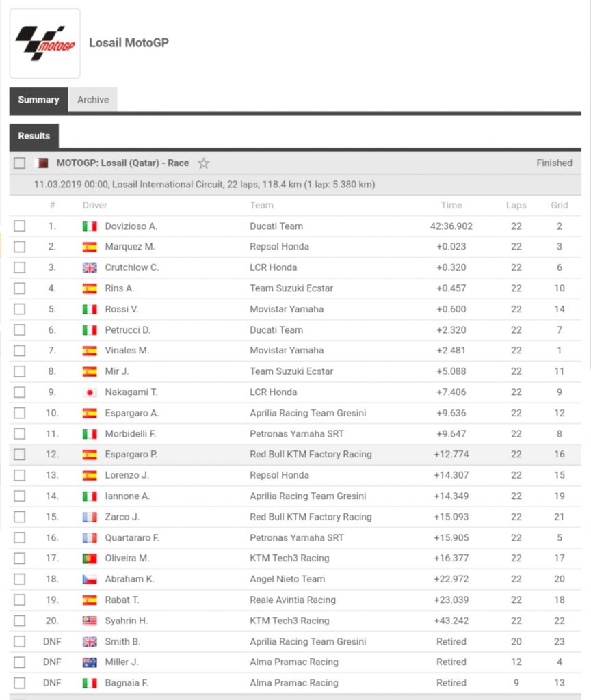Check the box for Dovizioso A. row
The image size is (591, 700).
coord(19,226)
